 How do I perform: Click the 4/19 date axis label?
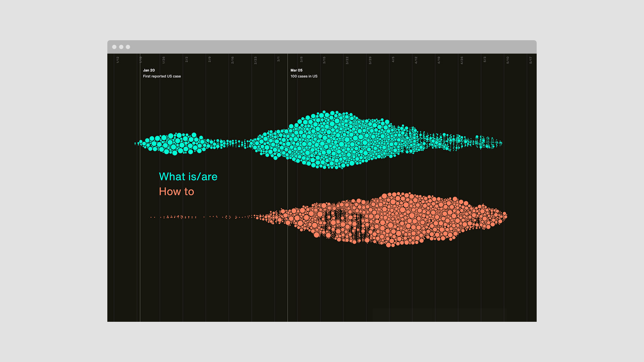(439, 60)
